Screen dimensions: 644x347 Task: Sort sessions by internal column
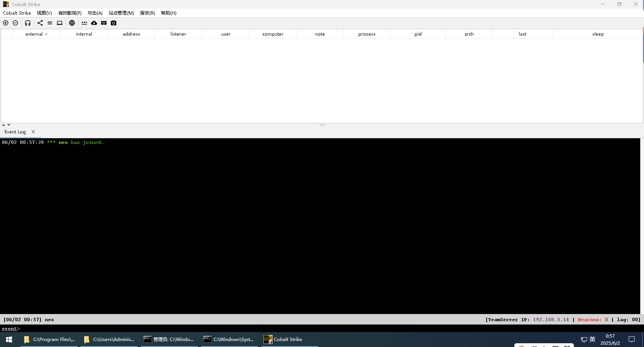[84, 34]
